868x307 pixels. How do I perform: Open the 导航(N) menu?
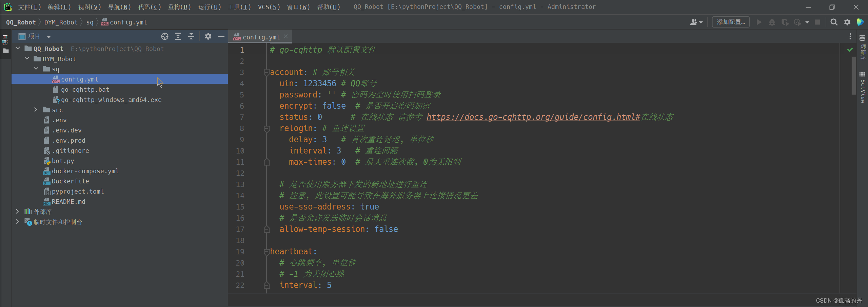[119, 7]
